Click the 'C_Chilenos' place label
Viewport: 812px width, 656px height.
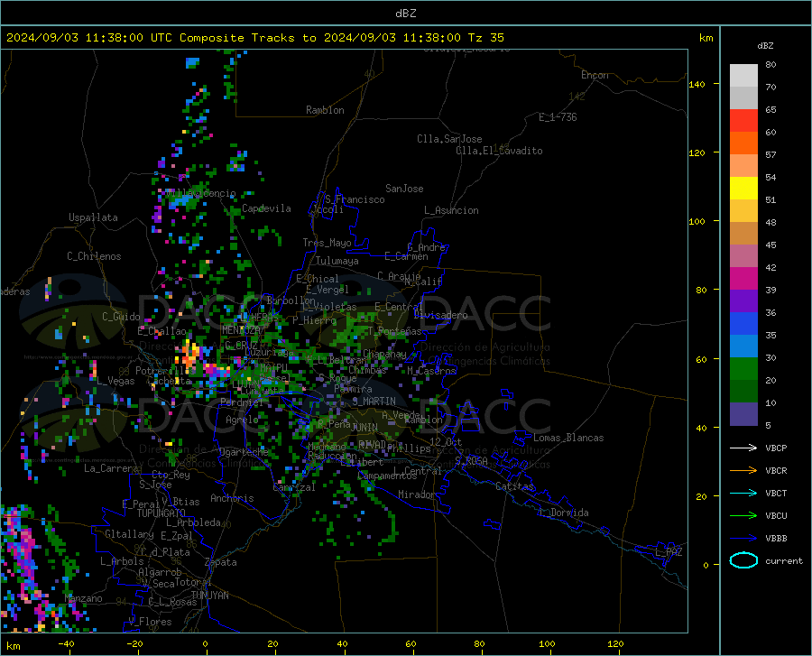[94, 256]
